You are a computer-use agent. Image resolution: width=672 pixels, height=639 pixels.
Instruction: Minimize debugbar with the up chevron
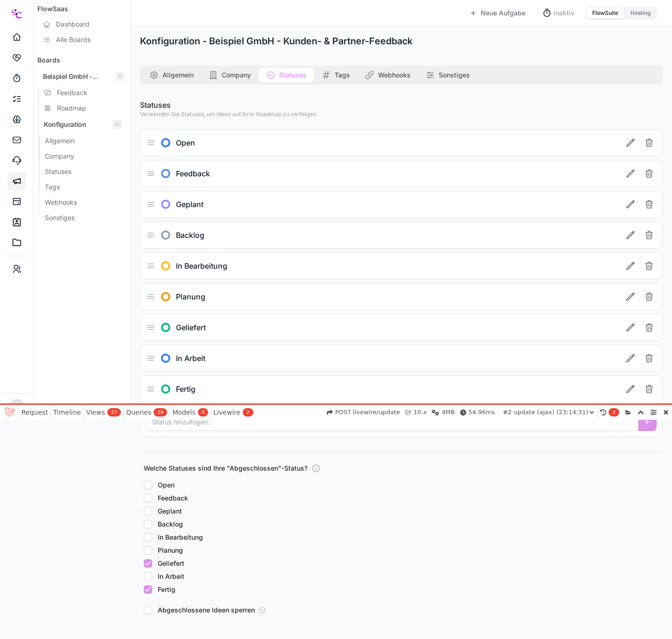coord(641,412)
